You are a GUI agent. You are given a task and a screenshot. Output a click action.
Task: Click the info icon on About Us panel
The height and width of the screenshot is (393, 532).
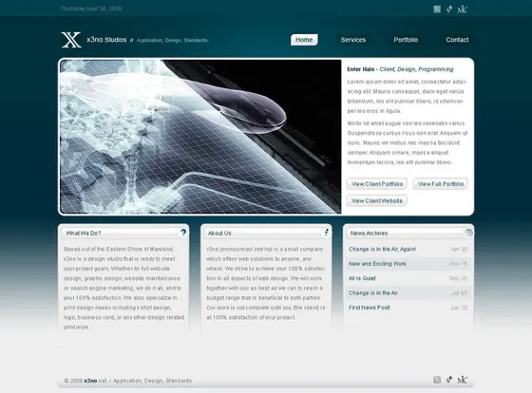[x=326, y=233]
